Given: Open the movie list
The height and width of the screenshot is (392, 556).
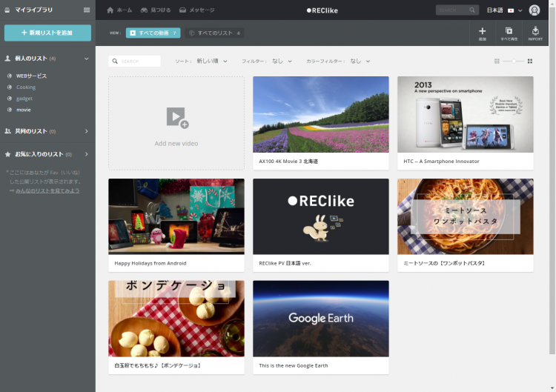Looking at the screenshot, I should point(24,110).
